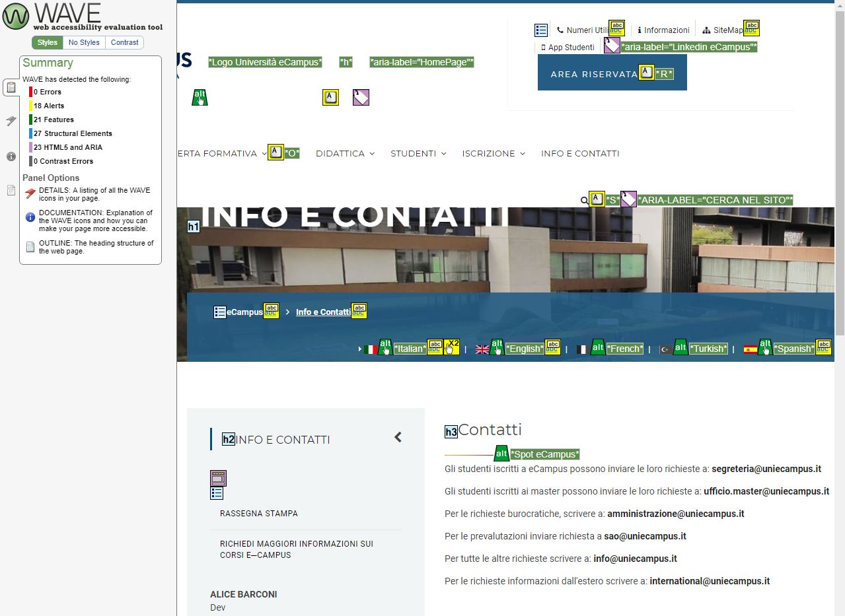Click the AREA RISERVATA button
845x616 pixels.
[x=612, y=73]
